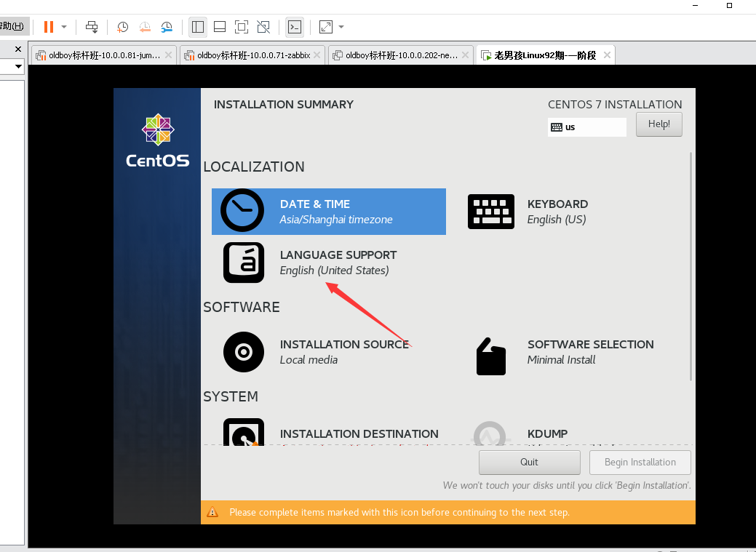756x552 pixels.
Task: Click the stretch guest display icon
Action: pyautogui.click(x=326, y=27)
